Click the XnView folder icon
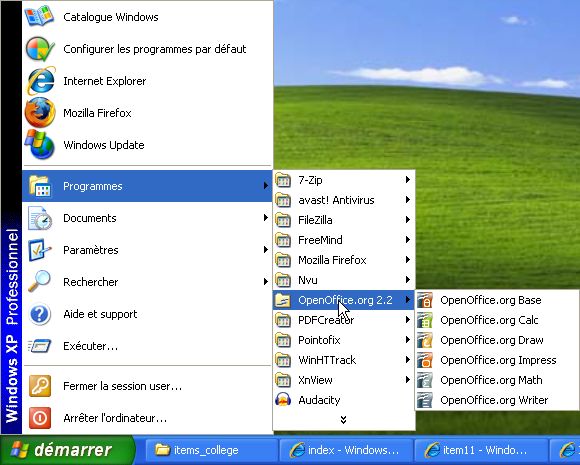The height and width of the screenshot is (465, 580). (x=283, y=380)
